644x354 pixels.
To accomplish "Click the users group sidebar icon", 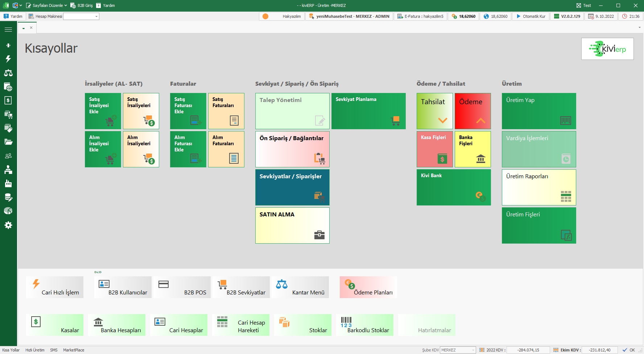I will 8,156.
